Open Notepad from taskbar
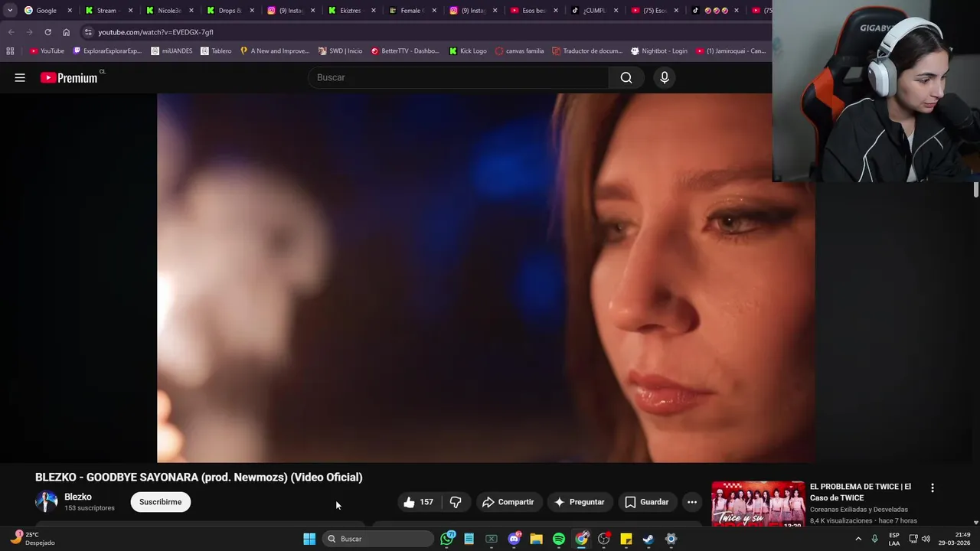The width and height of the screenshot is (980, 551). coord(469,539)
